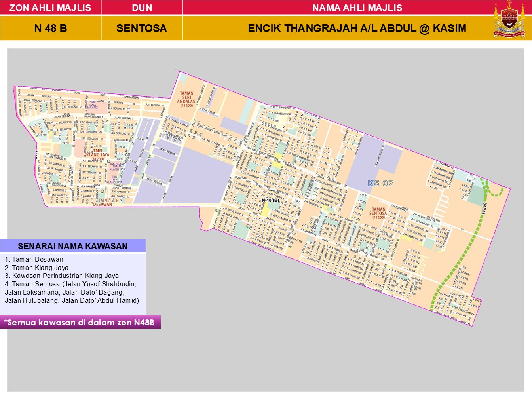Select list item Taman Desawan
Image resolution: width=532 pixels, height=399 pixels.
click(34, 260)
